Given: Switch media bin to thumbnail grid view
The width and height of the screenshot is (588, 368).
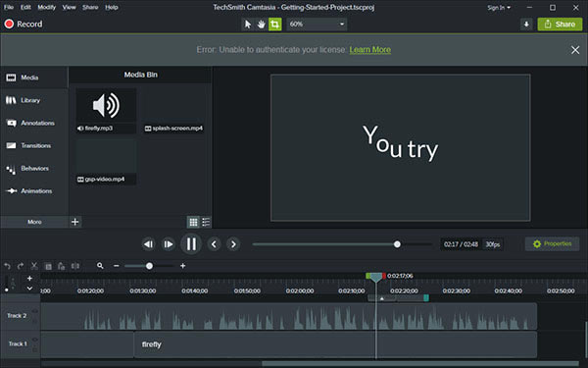Looking at the screenshot, I should tap(193, 222).
